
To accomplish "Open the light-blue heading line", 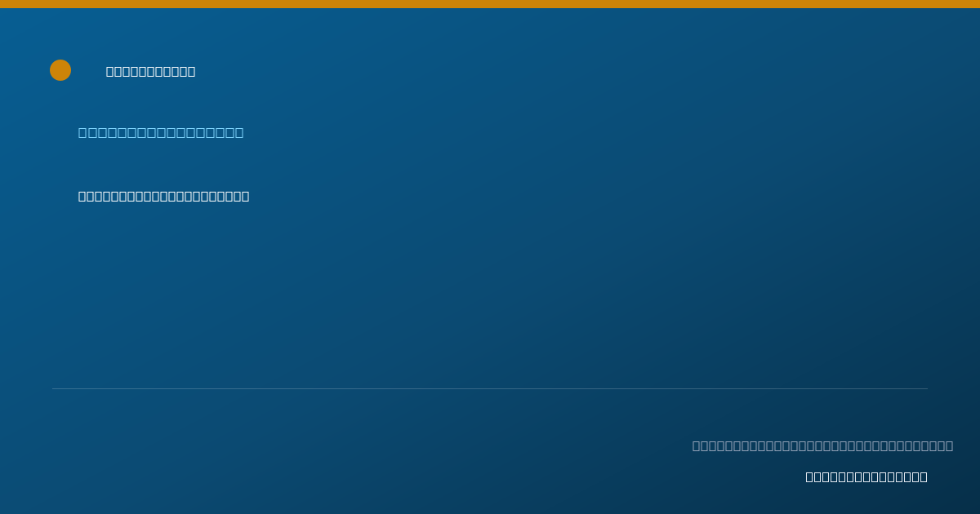I will (161, 132).
